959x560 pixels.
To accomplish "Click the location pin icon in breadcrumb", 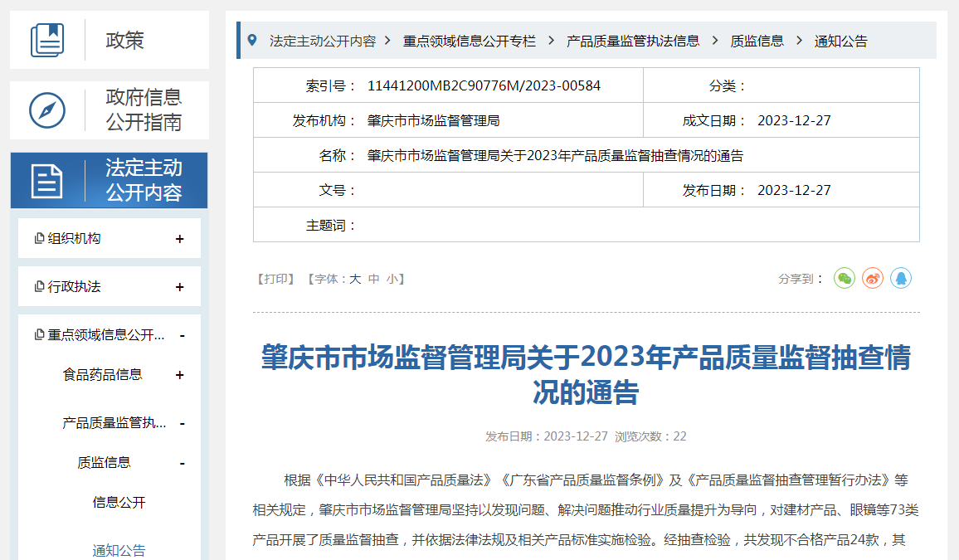I will (252, 41).
